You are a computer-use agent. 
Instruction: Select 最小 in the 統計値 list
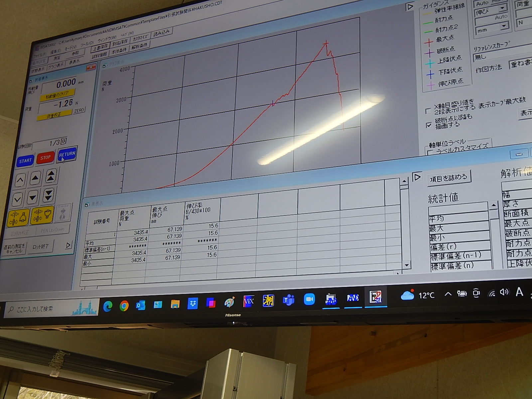tap(460, 237)
